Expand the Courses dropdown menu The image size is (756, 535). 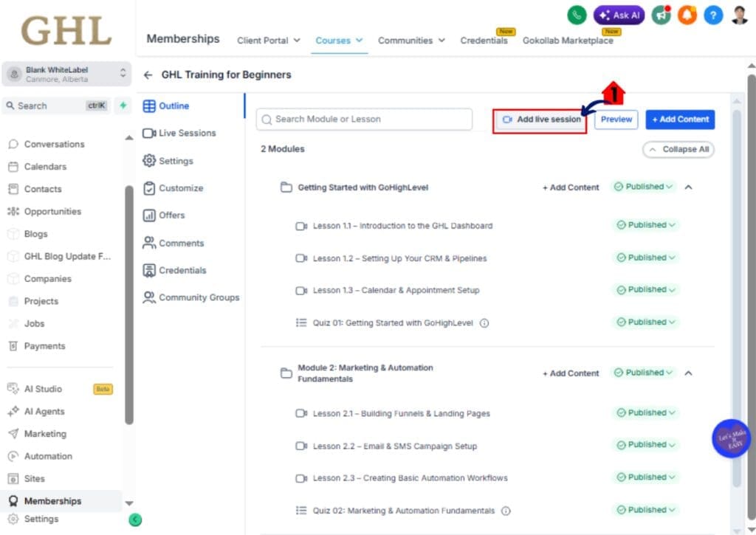[339, 41]
